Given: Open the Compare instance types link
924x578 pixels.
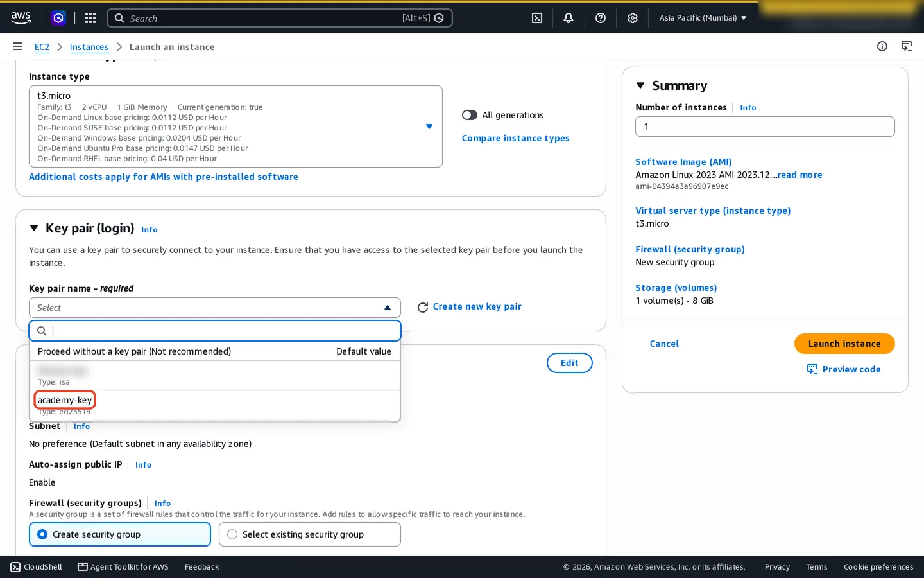Looking at the screenshot, I should (516, 138).
